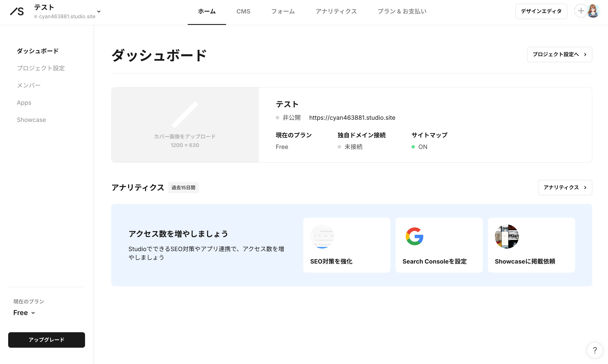Screen dimensions: 608x364
Task: Click the アクセス数を増やしましょう heading
Action: (x=178, y=234)
